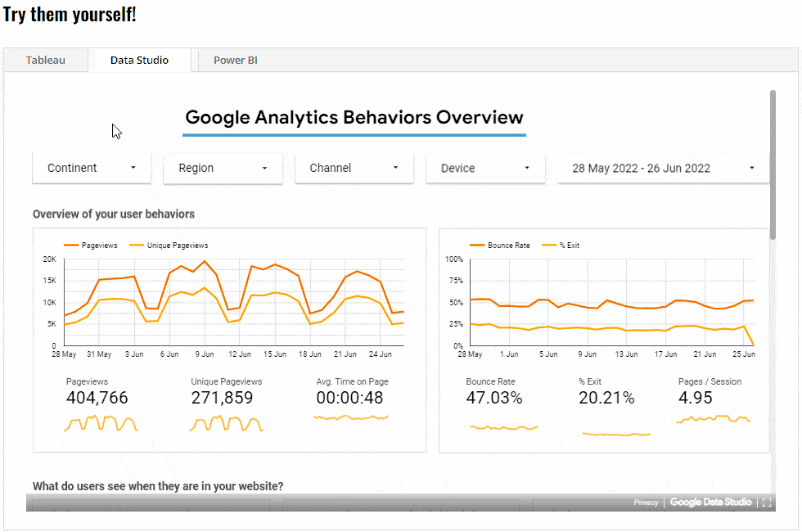Viewport: 802px width, 532px height.
Task: Click the 20K label on the Pageviews chart axis
Action: pyautogui.click(x=50, y=259)
